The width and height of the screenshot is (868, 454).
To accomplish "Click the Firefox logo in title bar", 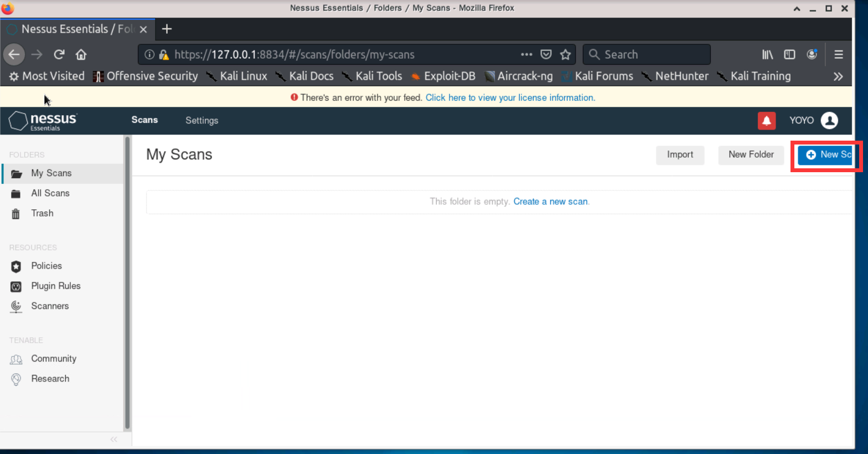I will [x=8, y=8].
